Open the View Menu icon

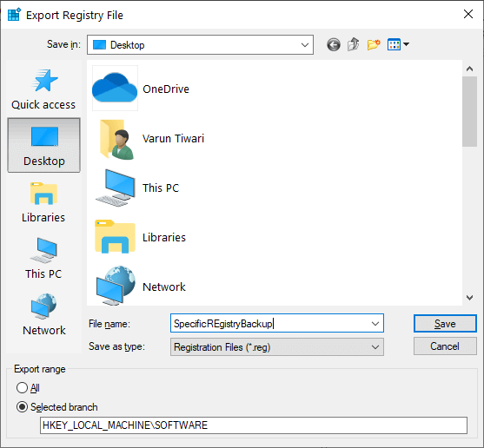(398, 44)
